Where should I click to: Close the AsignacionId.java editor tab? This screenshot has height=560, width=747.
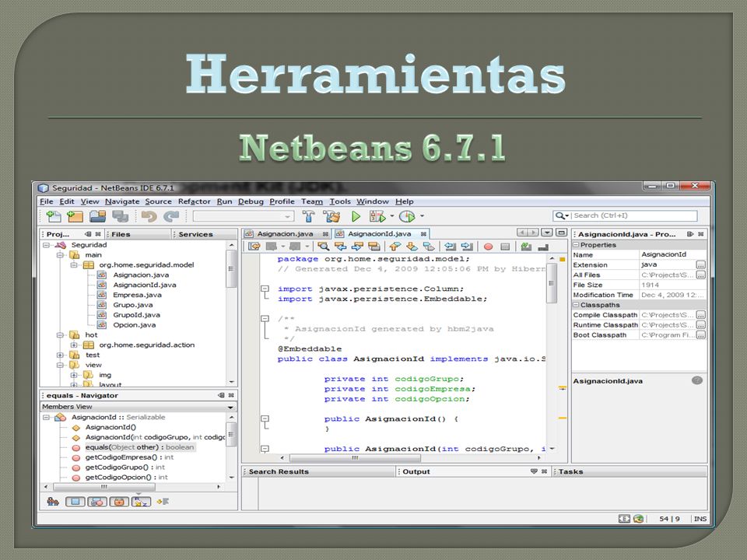point(423,234)
